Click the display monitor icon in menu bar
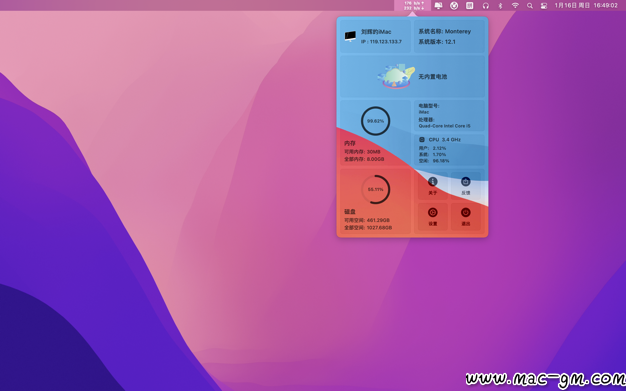Screen dimensions: 626x391 pos(438,6)
